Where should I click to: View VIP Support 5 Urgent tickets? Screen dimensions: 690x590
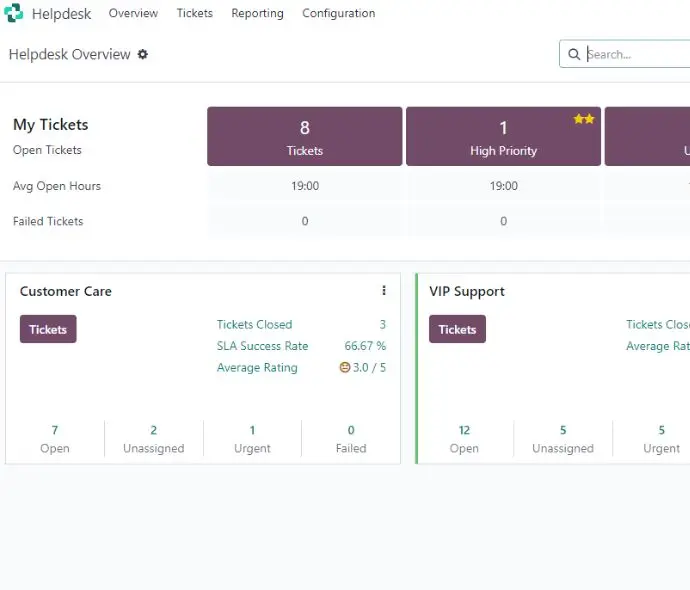pos(661,439)
